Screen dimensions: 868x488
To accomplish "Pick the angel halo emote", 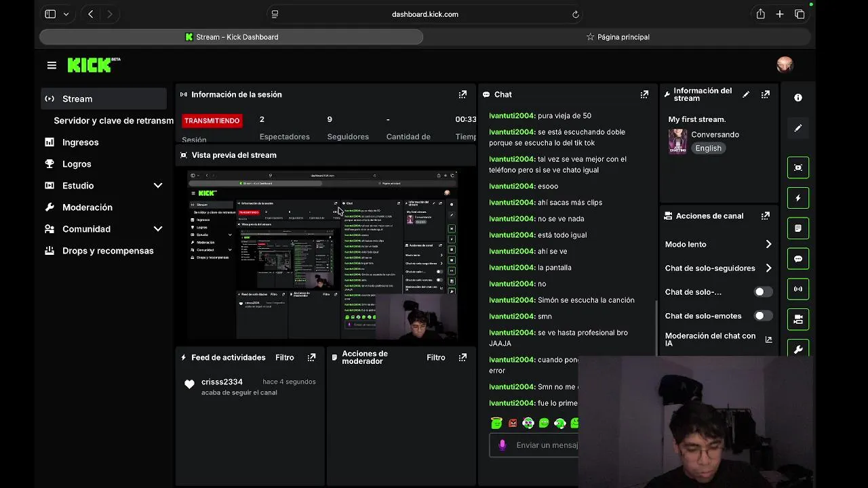I will click(x=496, y=423).
